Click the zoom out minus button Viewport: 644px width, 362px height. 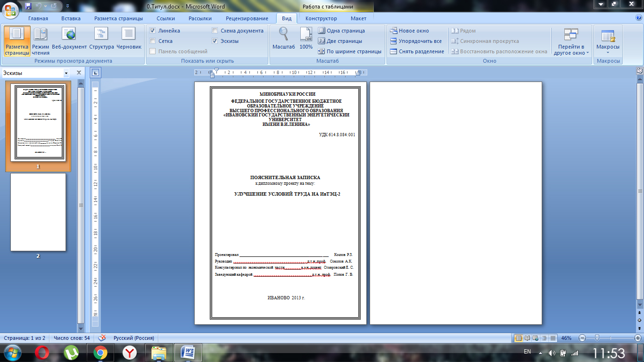pos(582,338)
